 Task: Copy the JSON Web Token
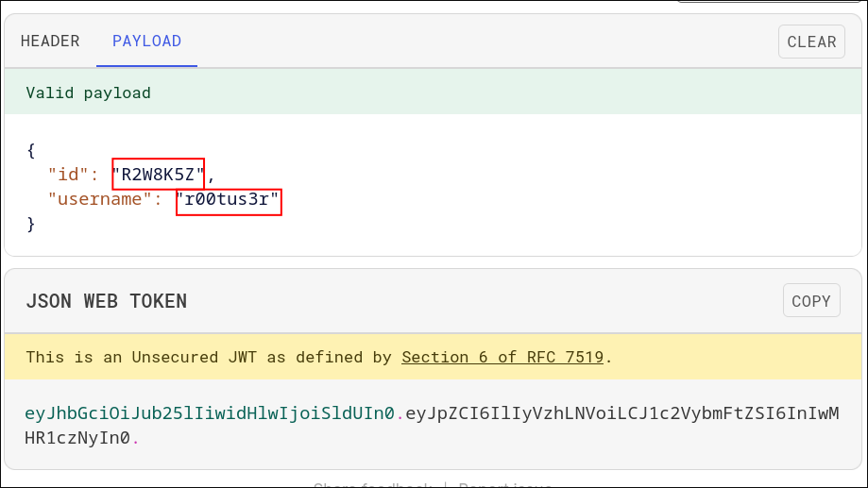tap(810, 301)
